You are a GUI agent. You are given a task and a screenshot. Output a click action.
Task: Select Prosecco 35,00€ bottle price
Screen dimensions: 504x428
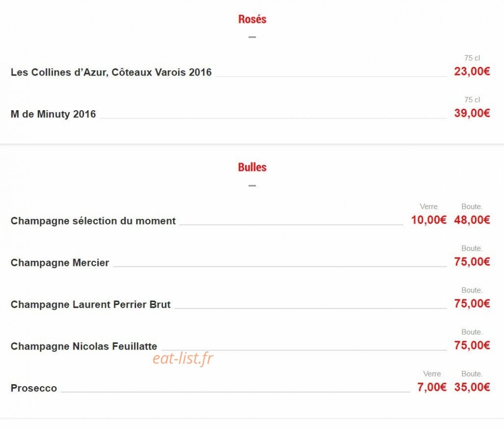[x=472, y=387]
